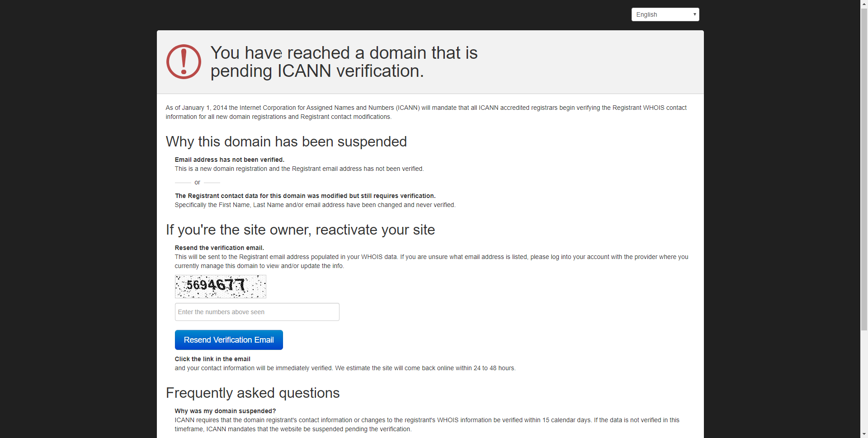Focus the "Enter the numbers above seen" field
The image size is (868, 438).
pyautogui.click(x=257, y=312)
